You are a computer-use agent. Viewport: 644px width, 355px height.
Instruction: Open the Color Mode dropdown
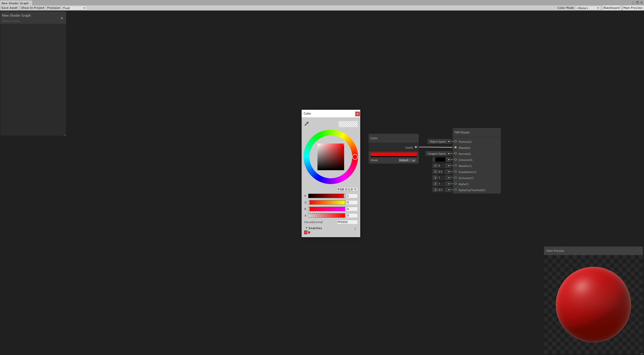click(588, 8)
